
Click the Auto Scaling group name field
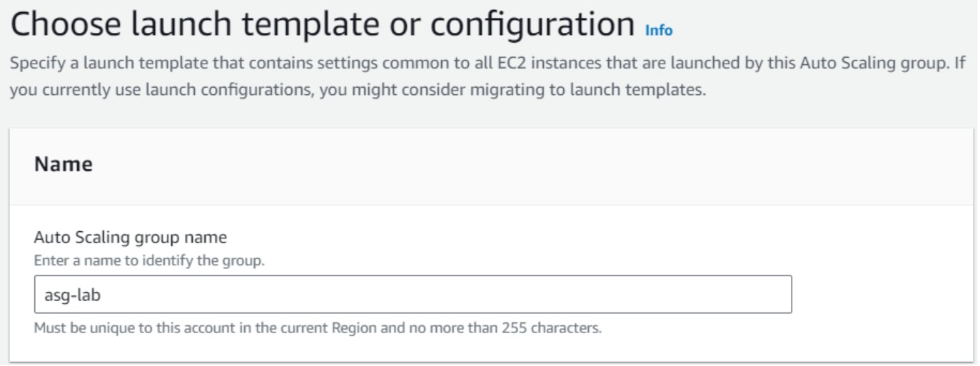coord(413,295)
